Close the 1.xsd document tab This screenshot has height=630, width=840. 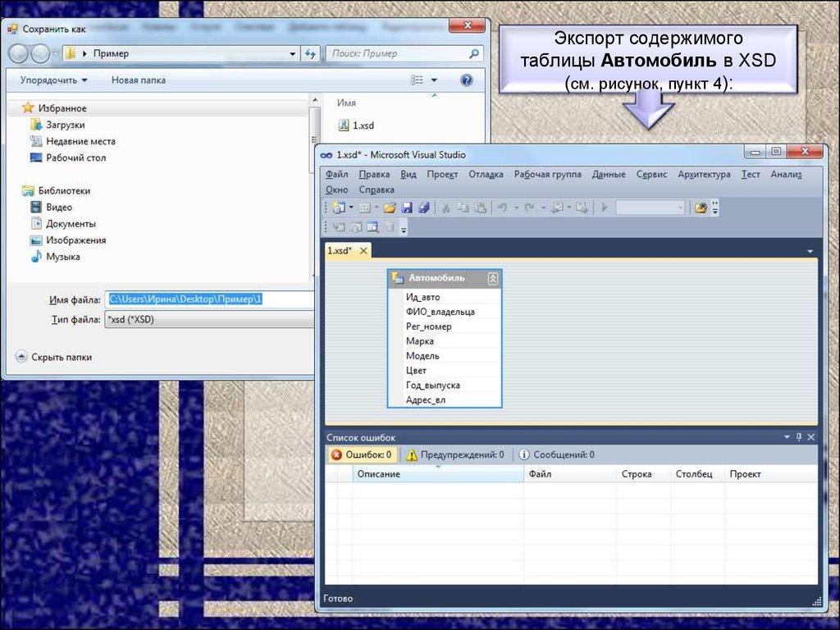pos(363,251)
